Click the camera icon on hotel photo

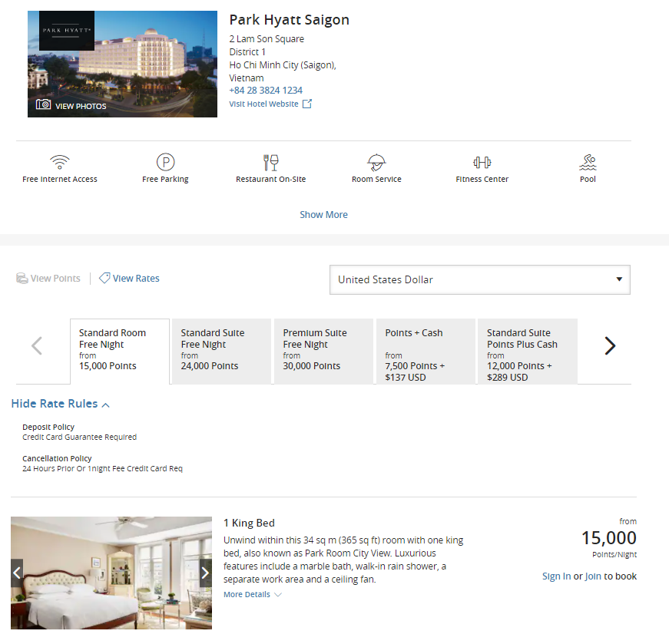tap(43, 104)
